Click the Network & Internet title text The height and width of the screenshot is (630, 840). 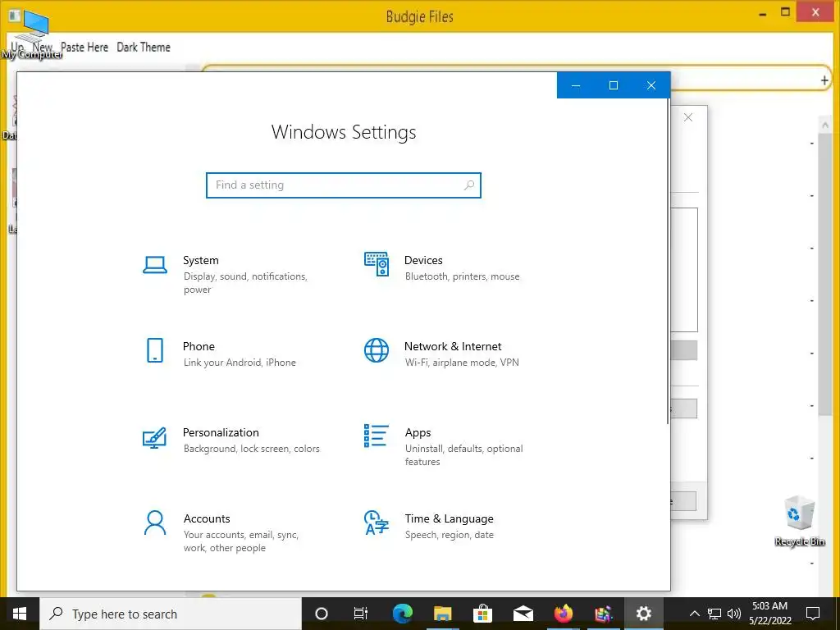coord(453,347)
